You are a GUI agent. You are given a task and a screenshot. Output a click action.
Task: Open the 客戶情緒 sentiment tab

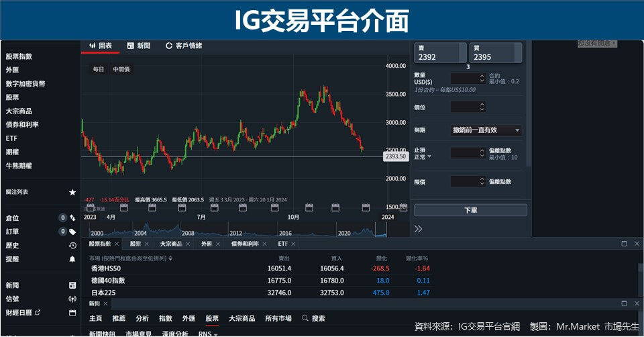click(x=184, y=46)
